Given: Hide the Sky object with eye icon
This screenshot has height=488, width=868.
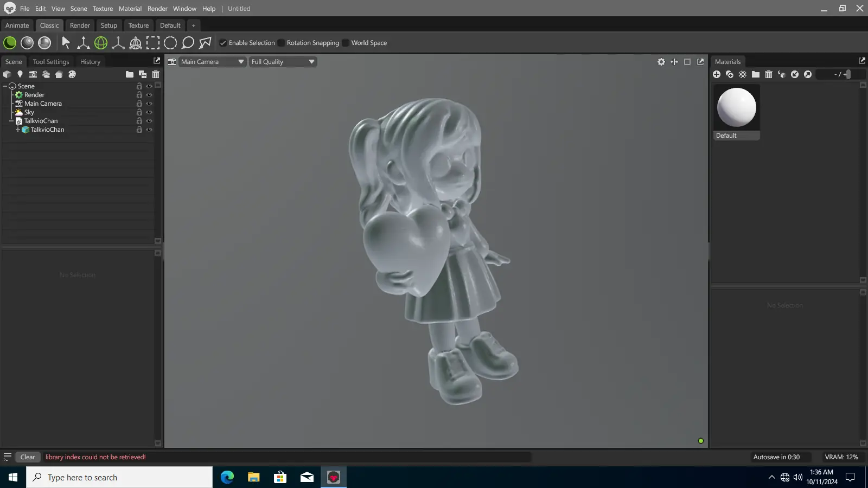Looking at the screenshot, I should pos(149,112).
